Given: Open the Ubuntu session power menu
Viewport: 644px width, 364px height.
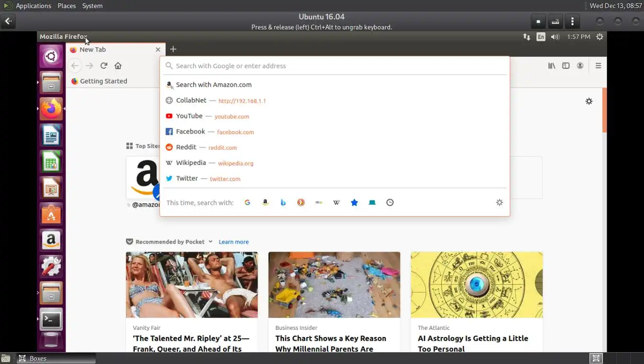Looking at the screenshot, I should click(x=599, y=36).
